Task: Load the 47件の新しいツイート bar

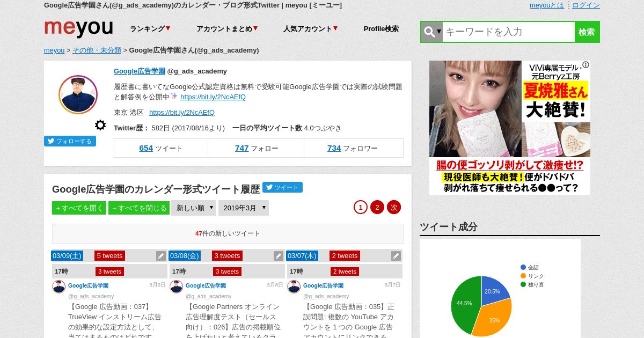Action: coord(228,234)
